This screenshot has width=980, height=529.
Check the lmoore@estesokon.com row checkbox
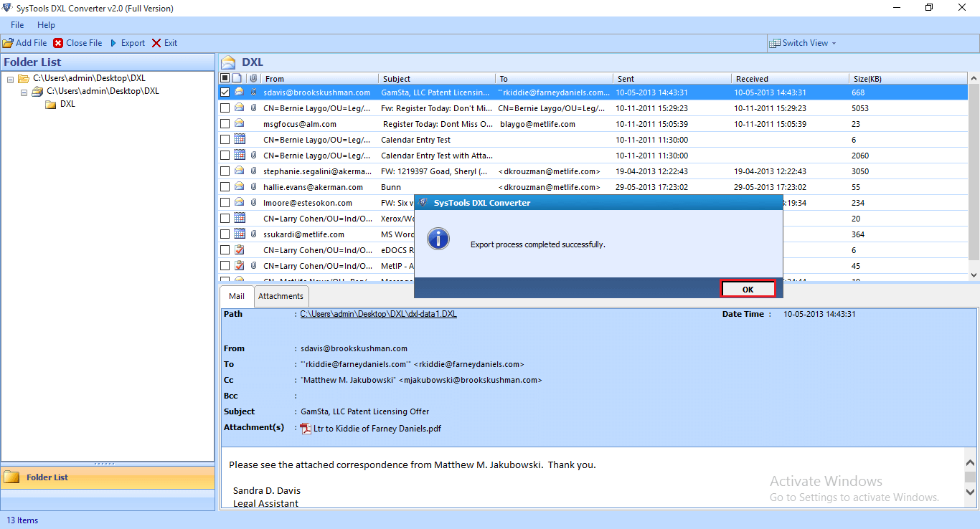click(225, 203)
